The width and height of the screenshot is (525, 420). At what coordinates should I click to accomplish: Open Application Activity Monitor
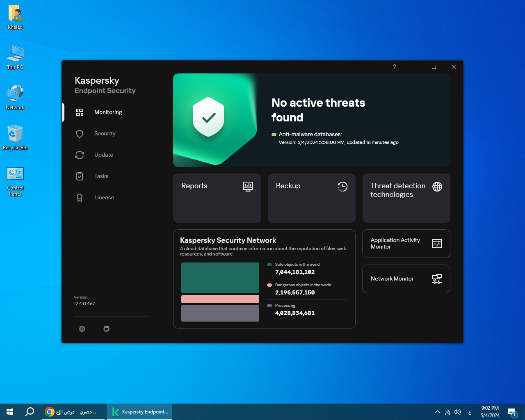coord(406,244)
